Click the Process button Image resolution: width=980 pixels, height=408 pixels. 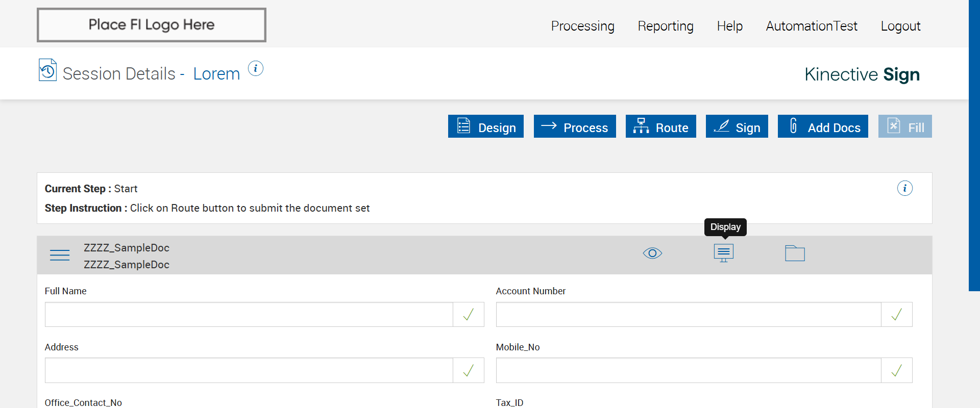pos(575,126)
